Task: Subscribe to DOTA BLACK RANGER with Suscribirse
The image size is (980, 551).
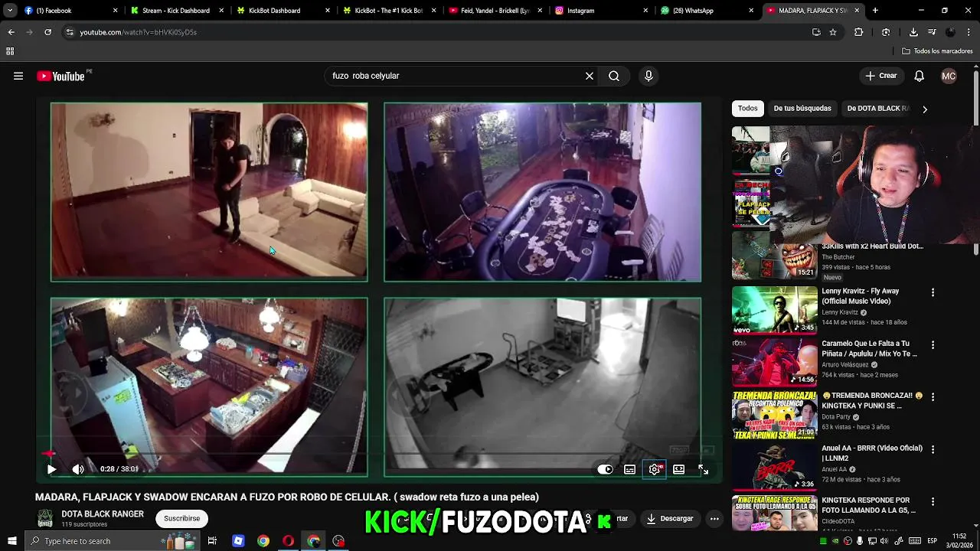Action: [x=181, y=518]
